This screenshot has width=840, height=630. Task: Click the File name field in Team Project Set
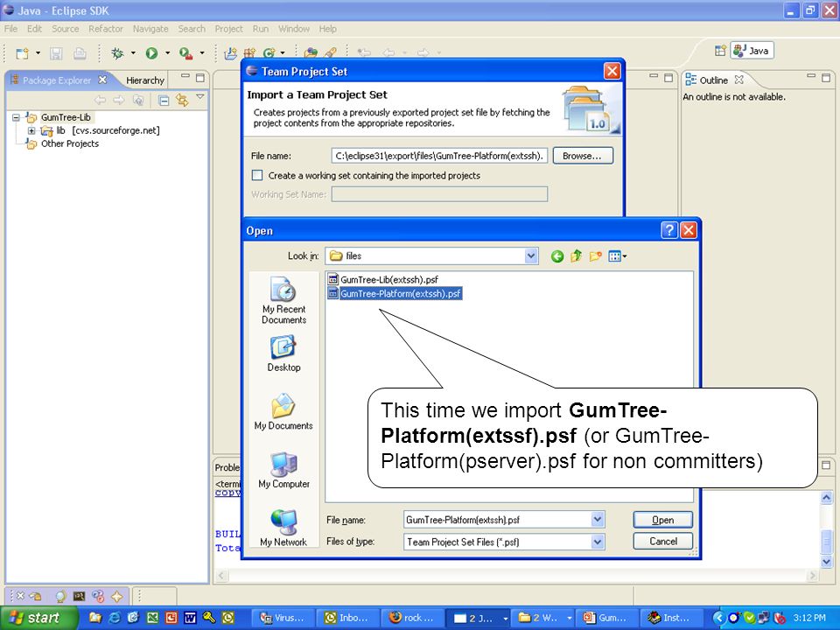439,156
